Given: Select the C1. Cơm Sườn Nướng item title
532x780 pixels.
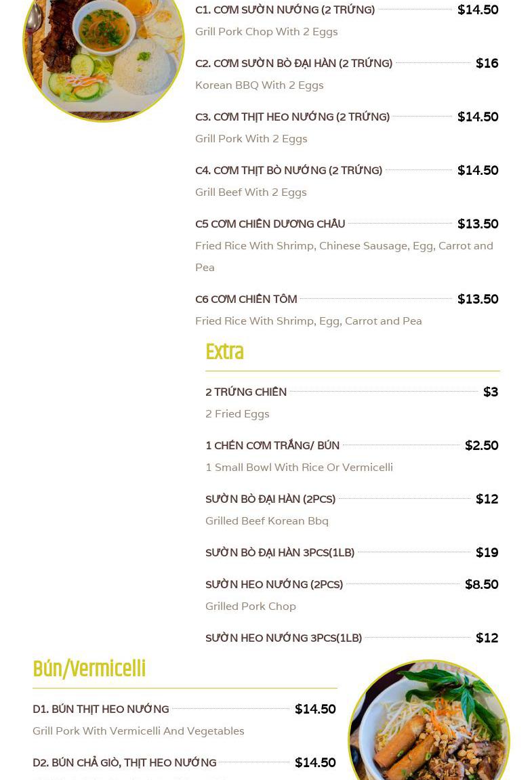Looking at the screenshot, I should (x=285, y=10).
